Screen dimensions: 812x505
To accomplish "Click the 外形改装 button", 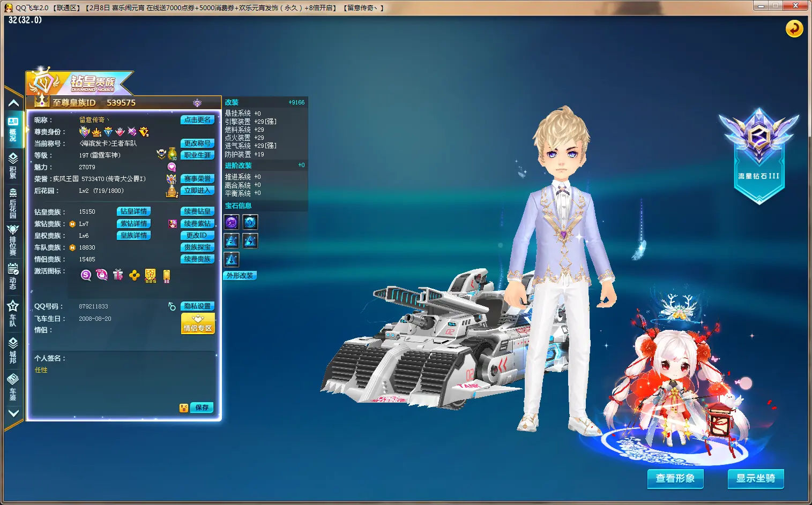I will tap(240, 276).
